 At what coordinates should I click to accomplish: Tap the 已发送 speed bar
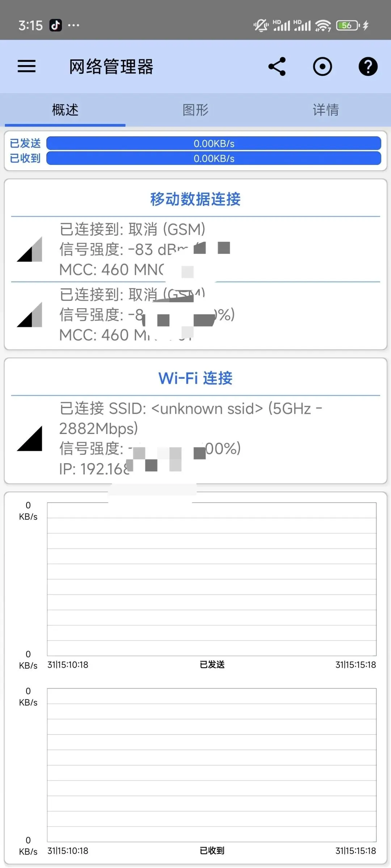(214, 143)
